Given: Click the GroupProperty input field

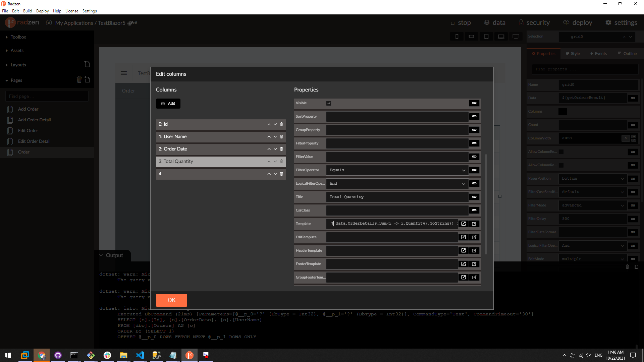Looking at the screenshot, I should tap(397, 130).
